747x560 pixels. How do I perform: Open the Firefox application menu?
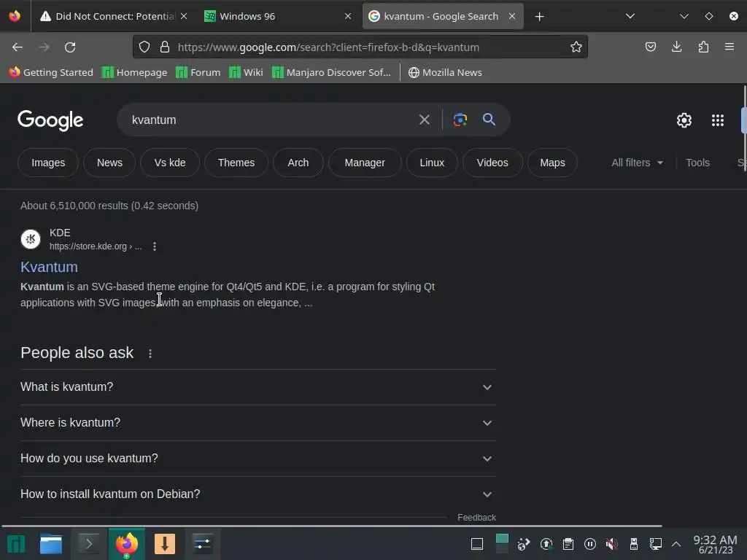tap(729, 47)
